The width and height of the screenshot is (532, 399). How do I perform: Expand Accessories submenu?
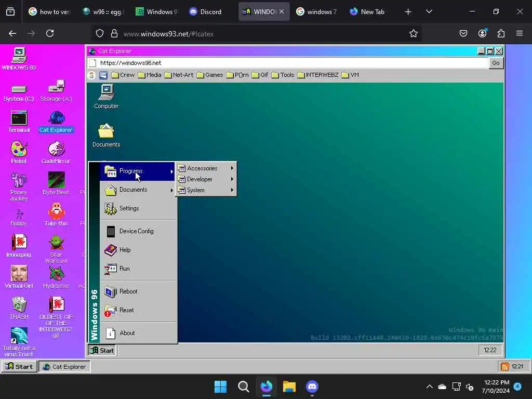point(206,168)
